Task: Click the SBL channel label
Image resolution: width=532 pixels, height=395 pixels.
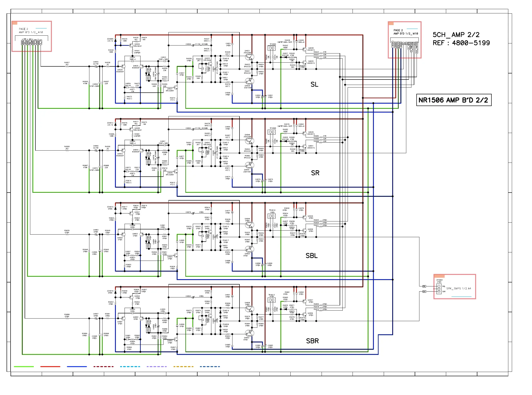Action: (x=311, y=256)
